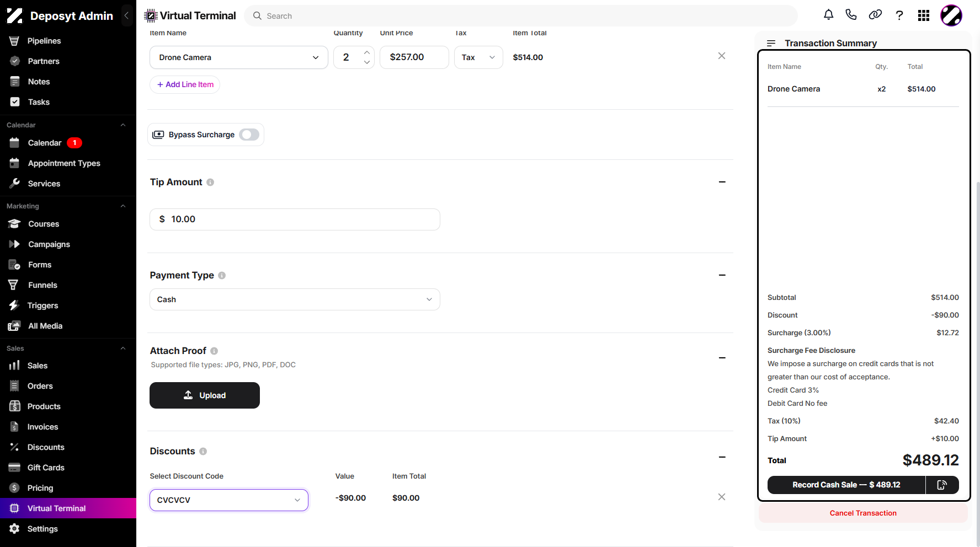Screen dimensions: 980x547
Task: Click the Payment Type info icon
Action: [222, 276]
